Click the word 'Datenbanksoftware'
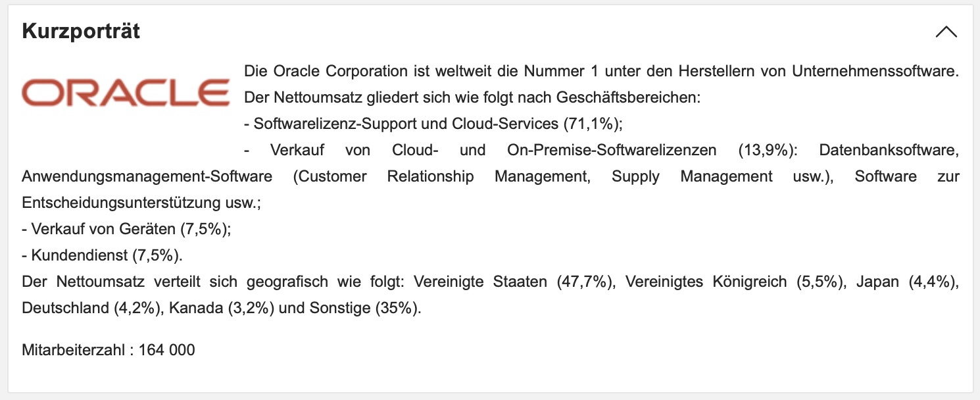This screenshot has width=980, height=400. [x=889, y=150]
